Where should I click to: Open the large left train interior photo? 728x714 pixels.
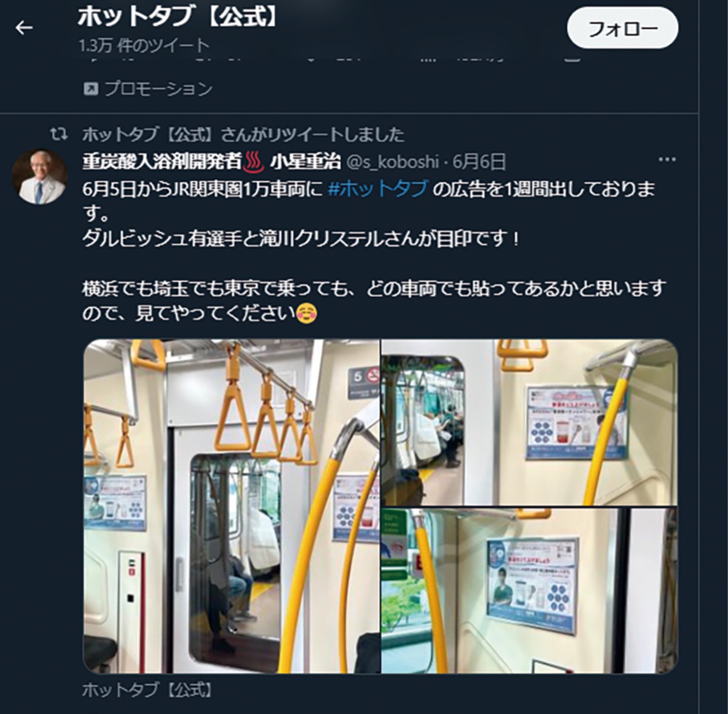tap(231, 506)
